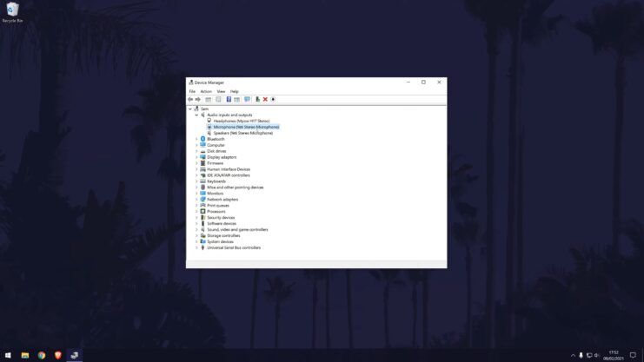Select the Sound, video and game controllers row
The image size is (644, 362).
coord(237,230)
